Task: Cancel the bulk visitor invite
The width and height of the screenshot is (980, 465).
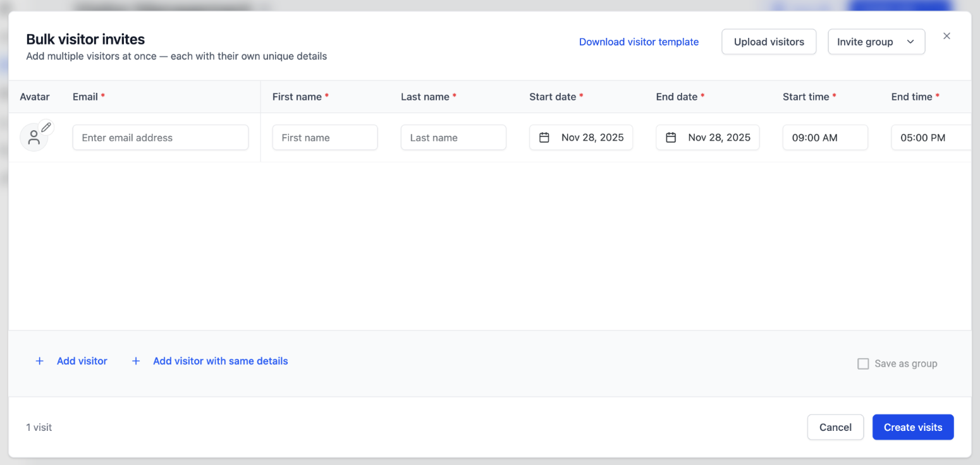Action: [x=835, y=427]
